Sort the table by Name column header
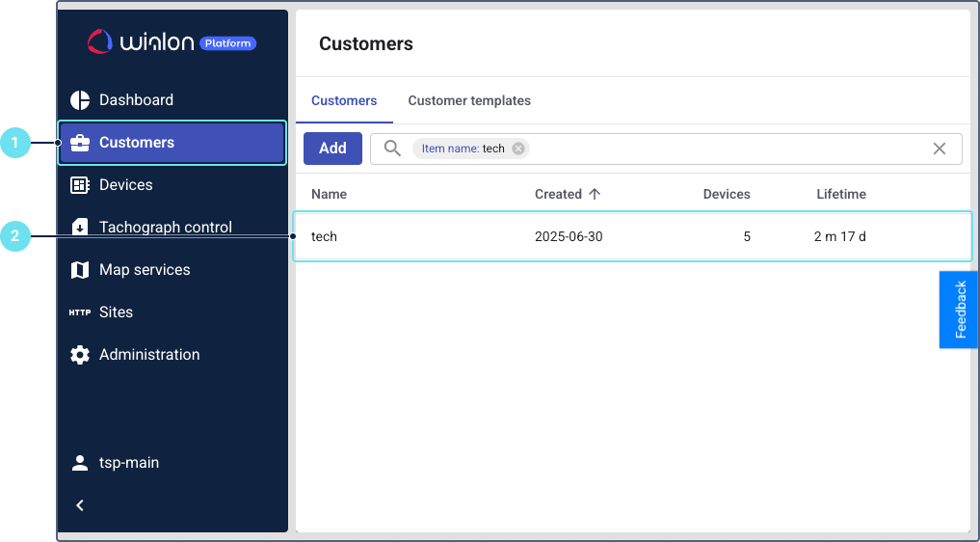 pos(329,194)
